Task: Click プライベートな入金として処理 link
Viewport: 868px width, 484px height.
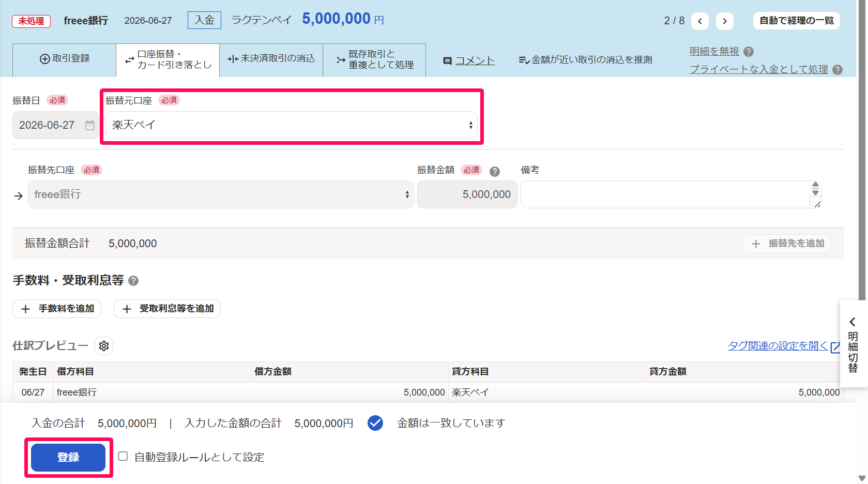Action: 758,69
